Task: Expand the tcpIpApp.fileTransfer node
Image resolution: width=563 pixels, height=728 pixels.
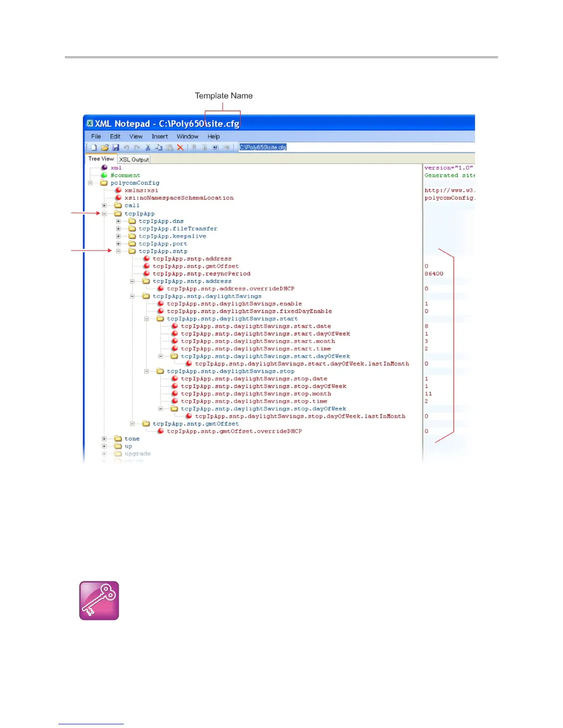Action: pos(119,228)
